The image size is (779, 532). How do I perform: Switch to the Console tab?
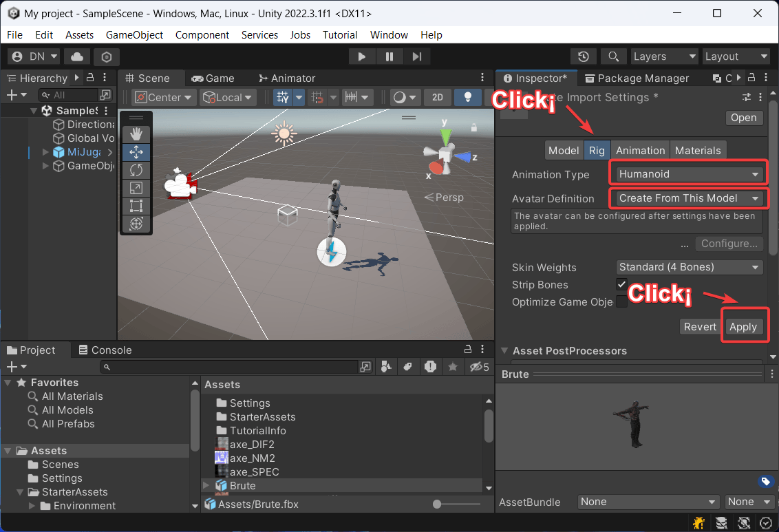tap(105, 350)
